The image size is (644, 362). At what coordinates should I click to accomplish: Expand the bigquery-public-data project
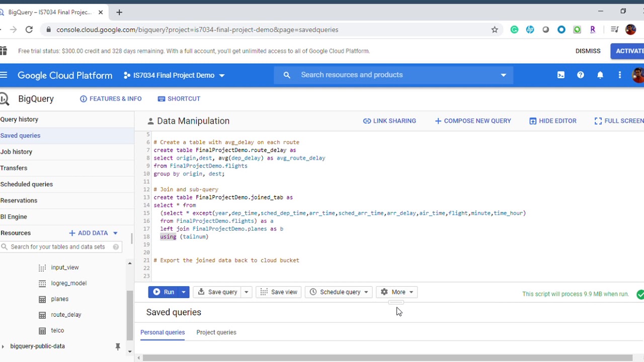click(4, 346)
